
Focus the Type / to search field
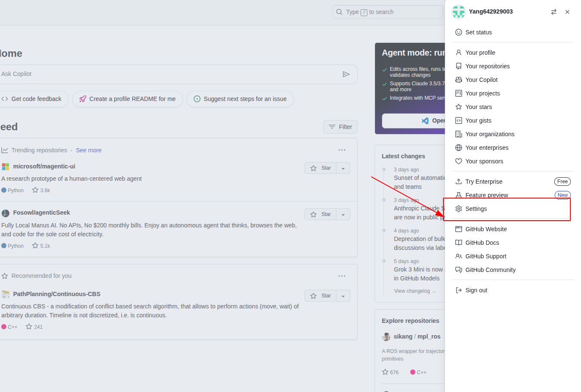pyautogui.click(x=387, y=12)
